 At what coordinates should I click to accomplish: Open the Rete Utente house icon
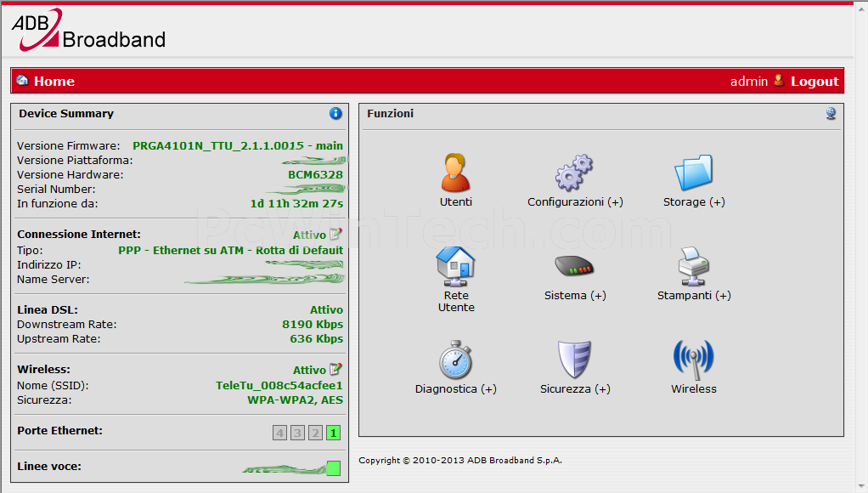click(x=455, y=266)
